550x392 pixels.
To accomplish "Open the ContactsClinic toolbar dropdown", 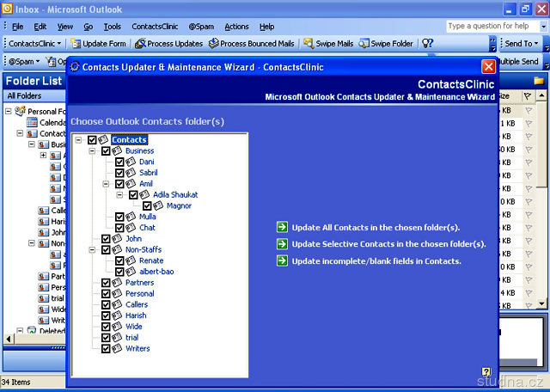I will [34, 43].
